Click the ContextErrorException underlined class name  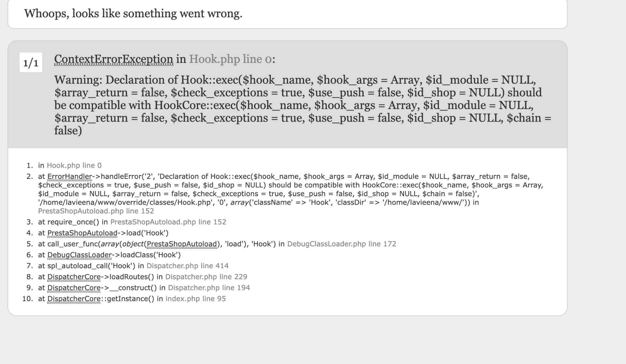point(113,59)
